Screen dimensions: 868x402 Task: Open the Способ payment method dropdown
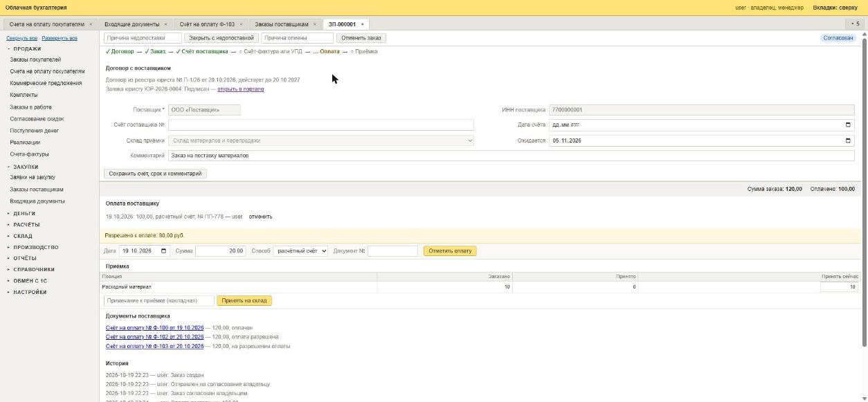coord(300,251)
